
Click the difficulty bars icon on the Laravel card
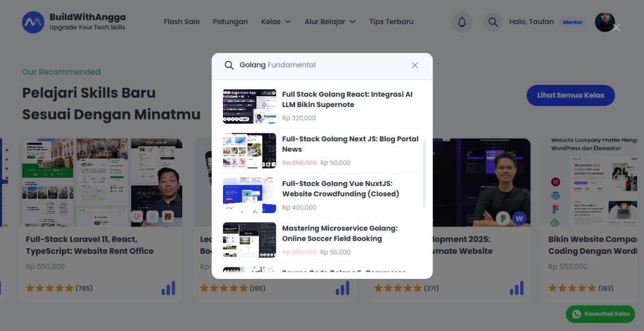pyautogui.click(x=168, y=288)
